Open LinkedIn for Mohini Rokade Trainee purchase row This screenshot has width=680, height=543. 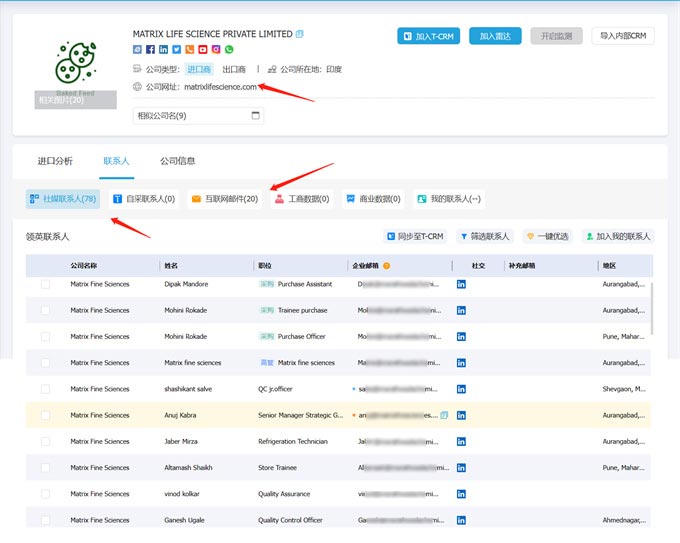tap(461, 311)
